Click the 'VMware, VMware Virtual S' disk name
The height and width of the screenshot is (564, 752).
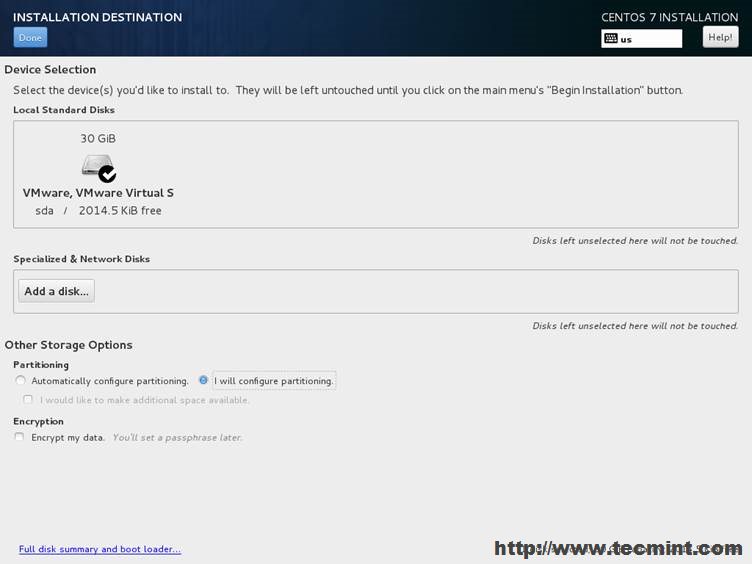(x=98, y=193)
